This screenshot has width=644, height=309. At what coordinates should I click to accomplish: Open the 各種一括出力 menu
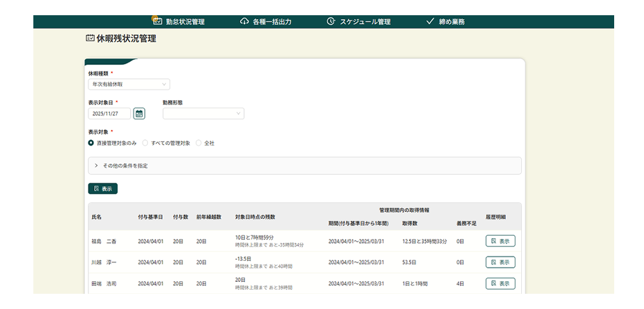pyautogui.click(x=266, y=22)
